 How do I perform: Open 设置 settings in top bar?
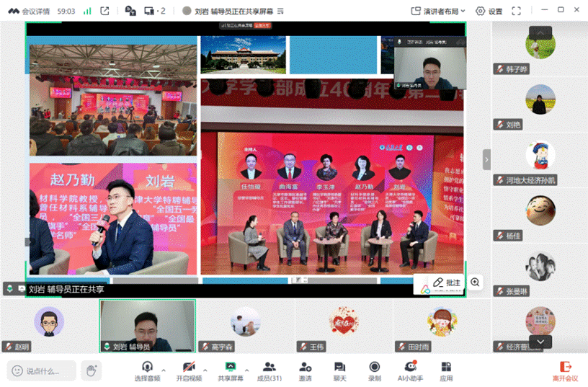coord(489,11)
